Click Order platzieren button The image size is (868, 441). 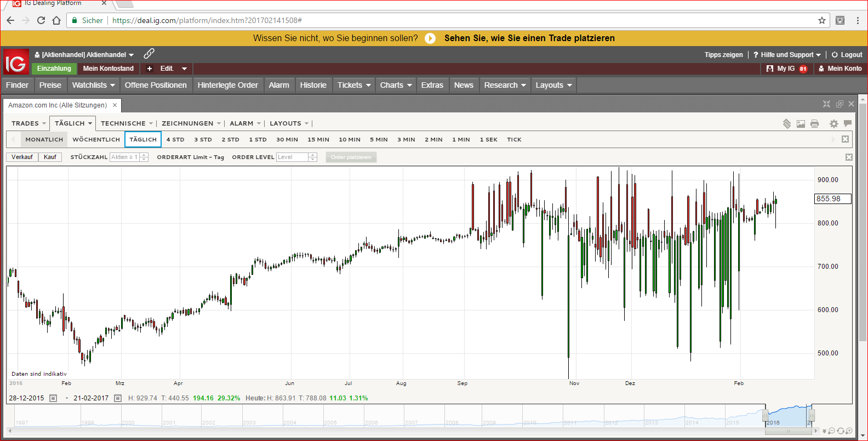point(351,157)
